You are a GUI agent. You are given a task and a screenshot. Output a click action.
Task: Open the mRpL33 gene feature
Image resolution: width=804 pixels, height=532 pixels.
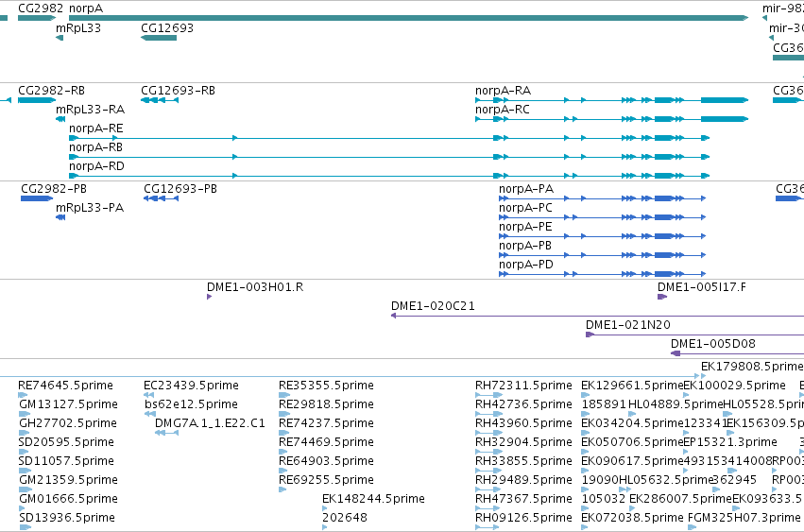[60, 38]
